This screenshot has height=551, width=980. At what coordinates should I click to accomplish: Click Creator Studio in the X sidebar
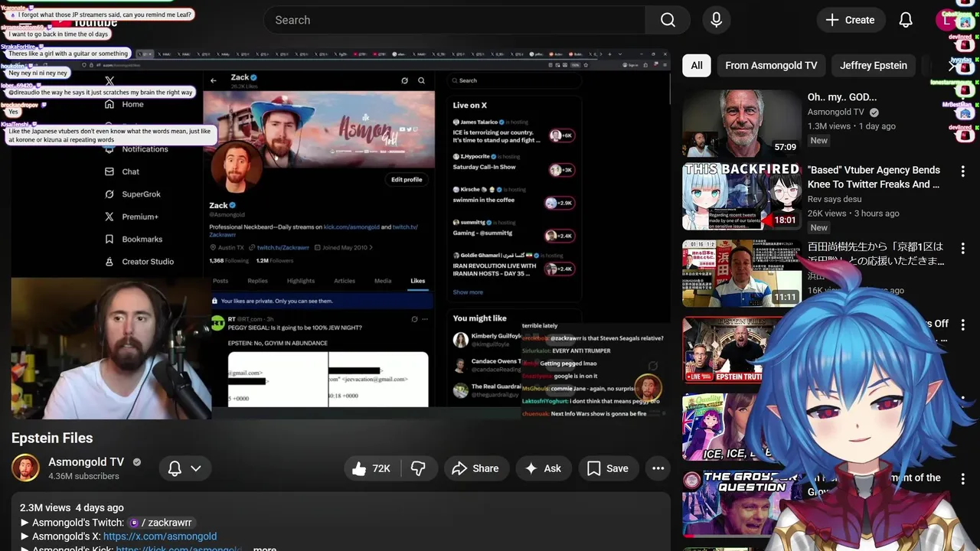click(x=139, y=262)
